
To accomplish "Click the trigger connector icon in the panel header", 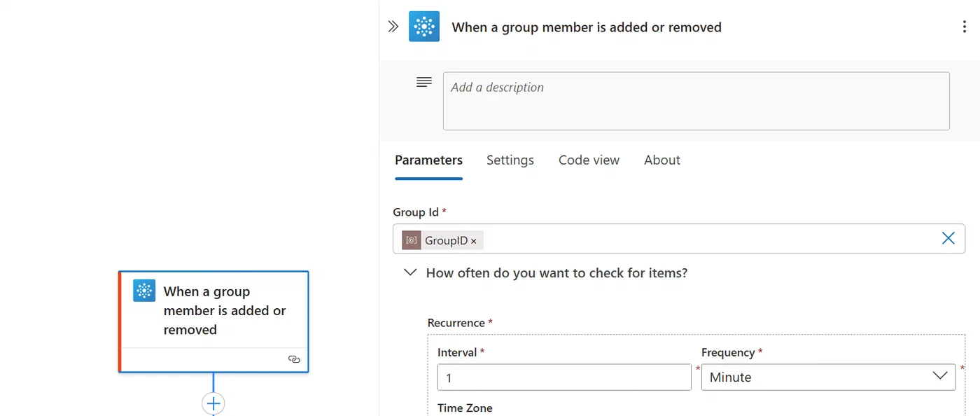I will 424,27.
